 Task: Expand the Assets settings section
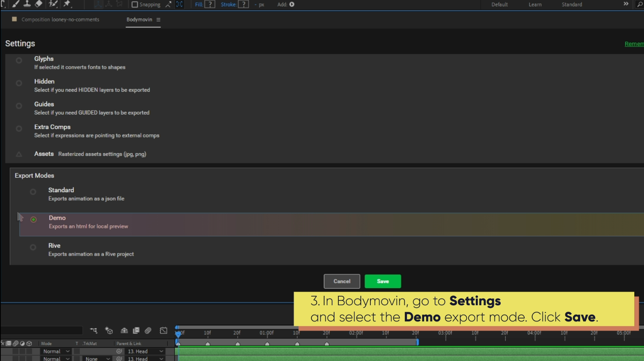(x=19, y=154)
